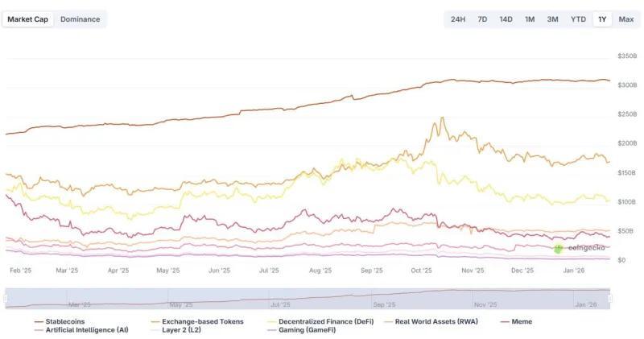Toggle the Stablecoins series in legend

[x=66, y=321]
